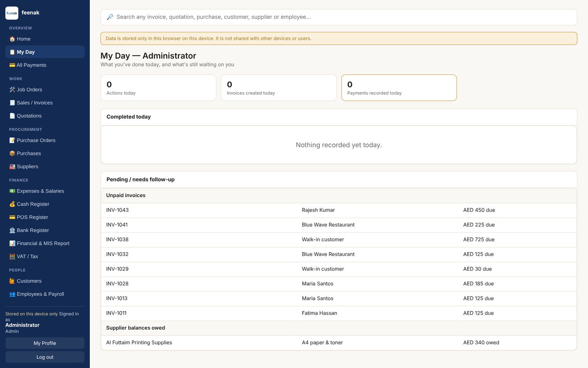The width and height of the screenshot is (588, 368).
Task: Click Rajesh Kumar customer name
Action: (x=318, y=210)
